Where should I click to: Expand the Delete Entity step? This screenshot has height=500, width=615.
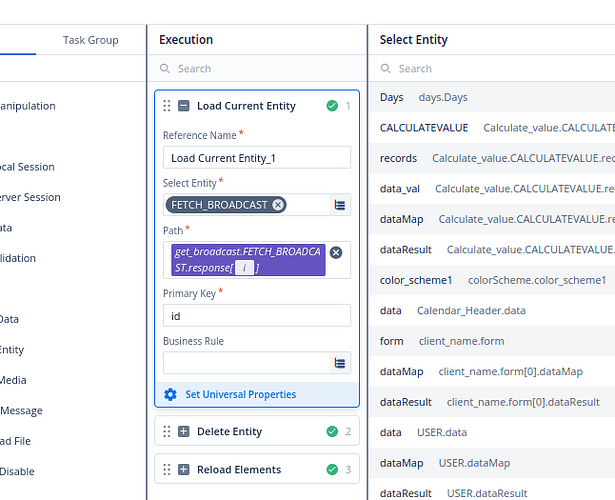pos(184,432)
